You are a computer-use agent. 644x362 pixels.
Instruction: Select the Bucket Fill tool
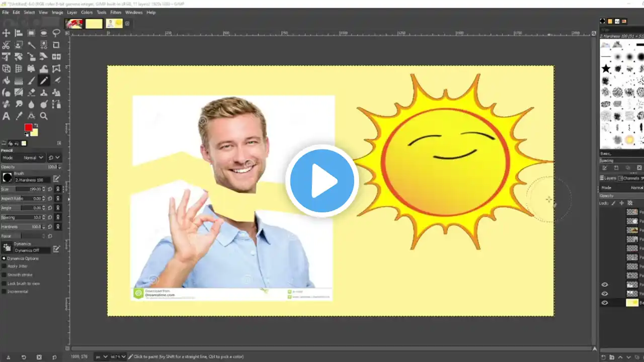[x=6, y=80]
